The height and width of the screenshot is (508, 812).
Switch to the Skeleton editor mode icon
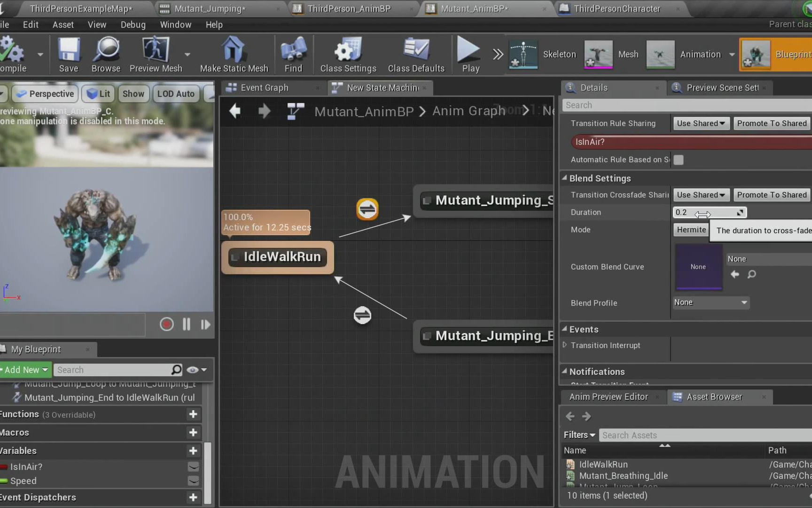[523, 54]
